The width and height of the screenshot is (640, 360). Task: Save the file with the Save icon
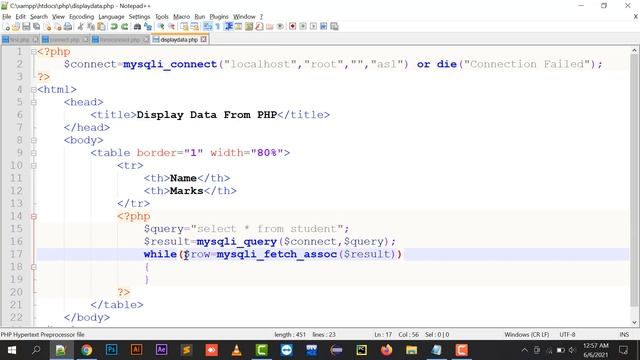click(26, 27)
